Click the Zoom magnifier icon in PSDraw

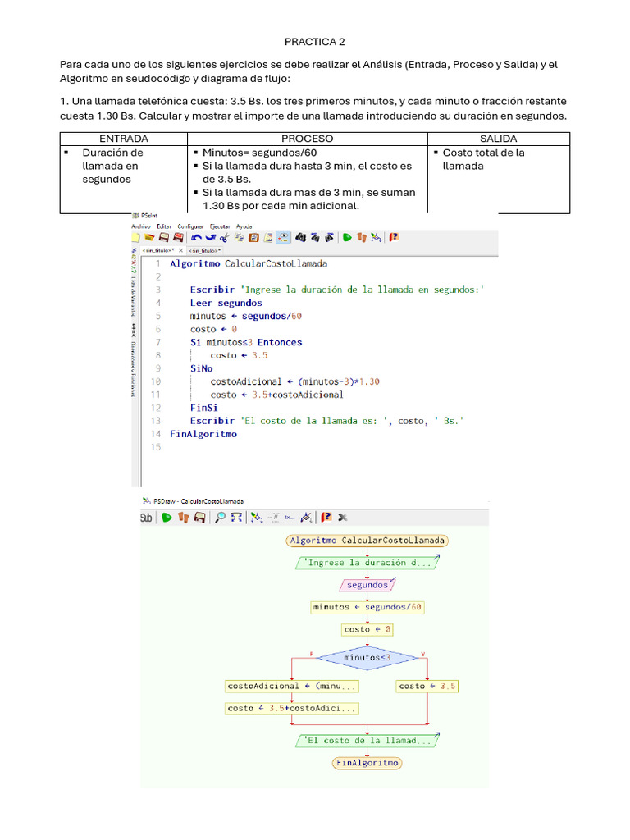(x=220, y=518)
